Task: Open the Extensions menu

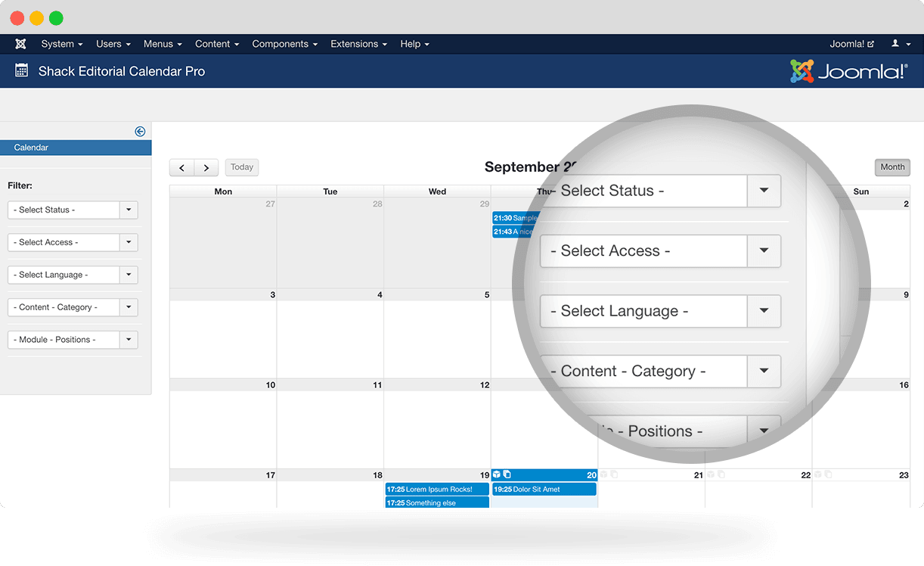Action: [x=358, y=44]
